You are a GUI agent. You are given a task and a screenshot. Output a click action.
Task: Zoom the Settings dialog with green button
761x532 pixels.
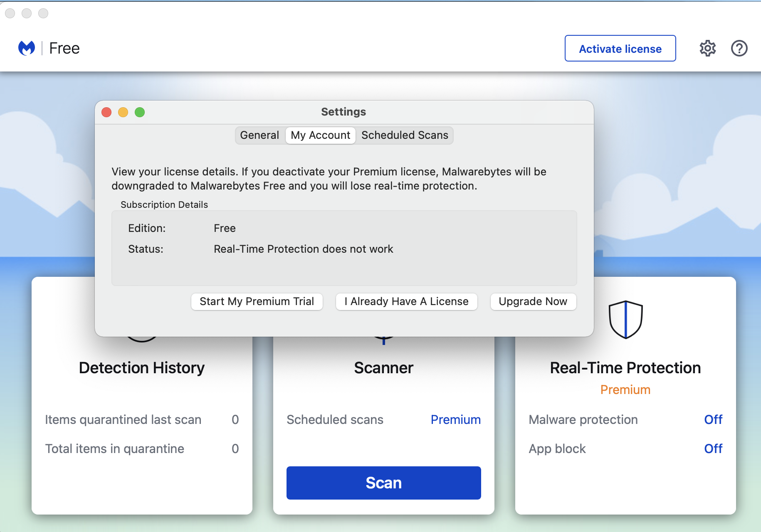pos(140,112)
